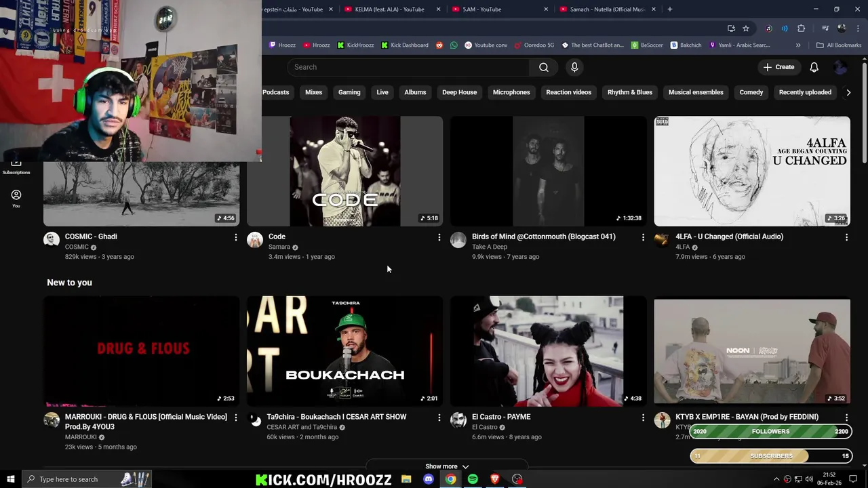The width and height of the screenshot is (868, 488).
Task: Open Spotify from the taskbar
Action: pos(473,479)
